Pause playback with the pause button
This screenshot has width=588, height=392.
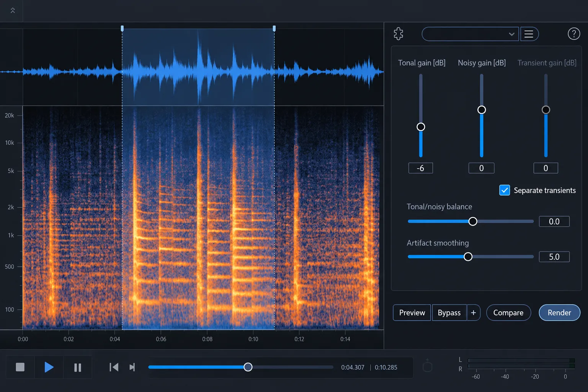point(78,367)
